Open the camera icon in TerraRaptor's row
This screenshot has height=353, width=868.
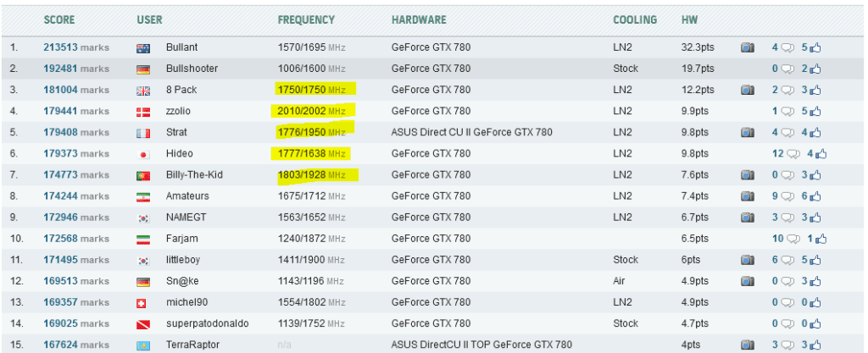(748, 345)
